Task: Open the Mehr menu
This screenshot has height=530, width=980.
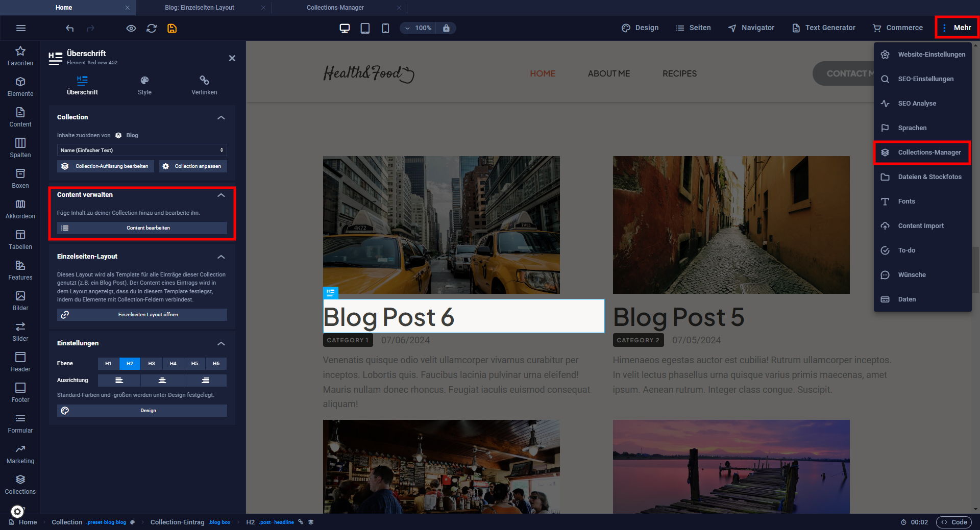Action: tap(957, 28)
